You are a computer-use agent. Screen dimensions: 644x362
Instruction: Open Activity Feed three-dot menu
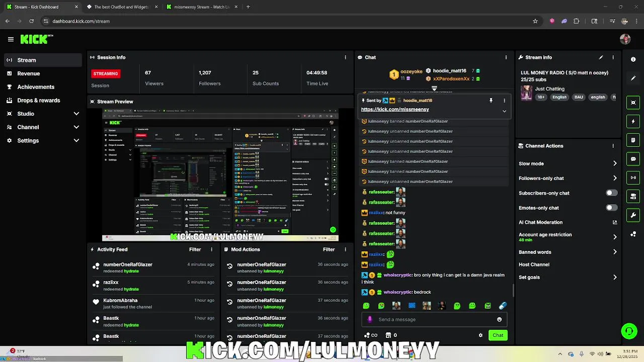pos(211,249)
